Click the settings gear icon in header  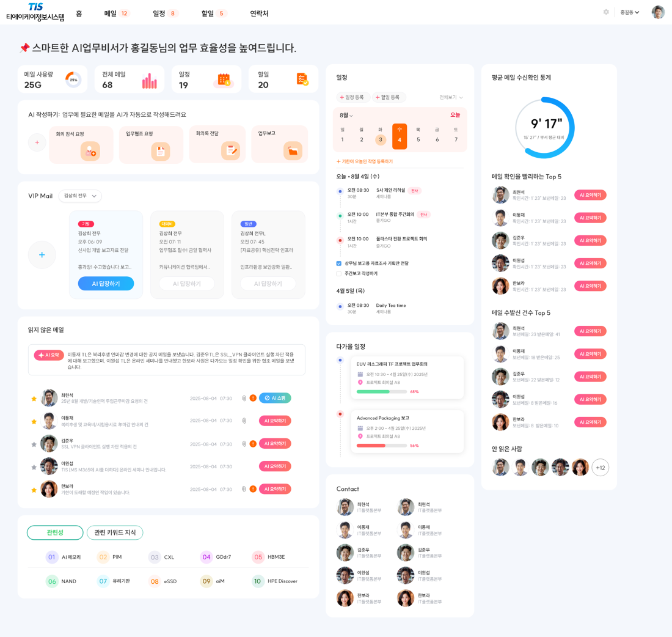(x=606, y=12)
